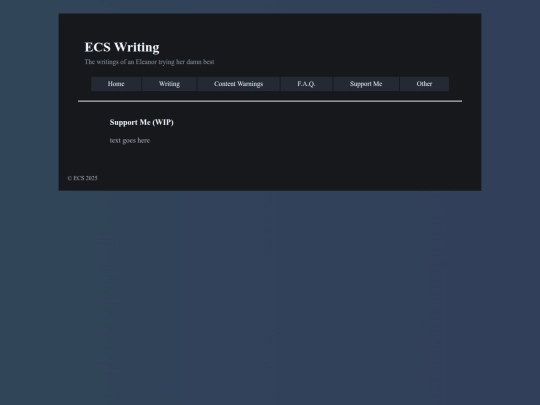Open the Home navigation item
The width and height of the screenshot is (540, 405).
(116, 84)
